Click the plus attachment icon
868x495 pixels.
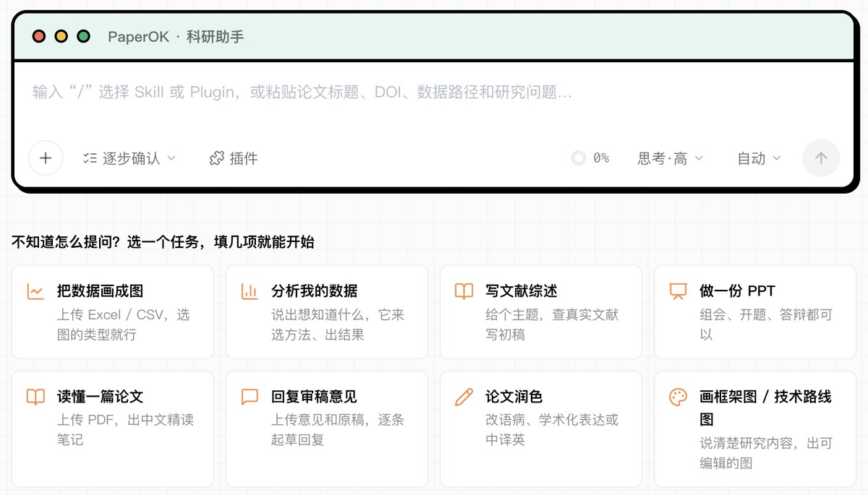click(x=46, y=158)
